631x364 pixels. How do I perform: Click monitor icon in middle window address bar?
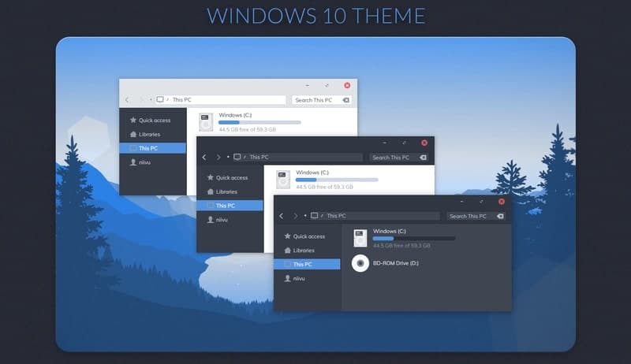click(237, 157)
